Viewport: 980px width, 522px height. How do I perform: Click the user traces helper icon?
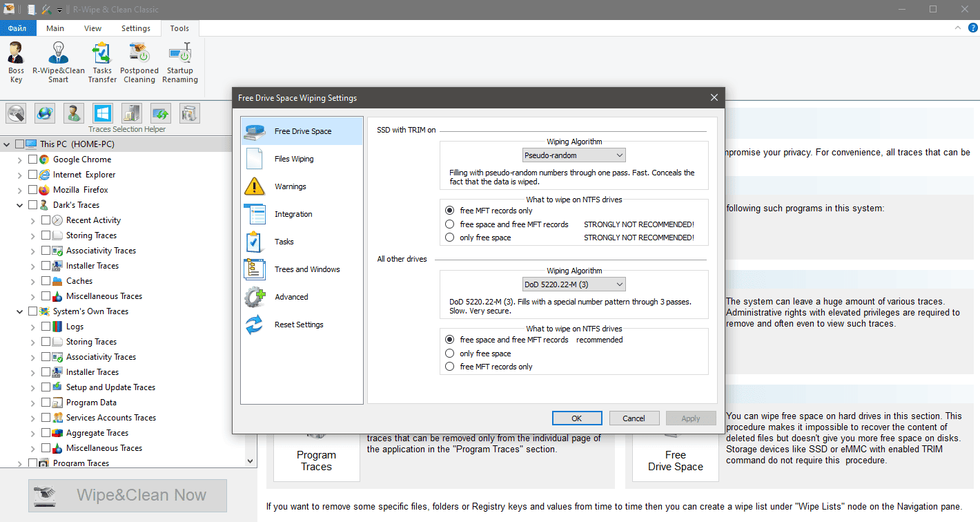tap(74, 113)
